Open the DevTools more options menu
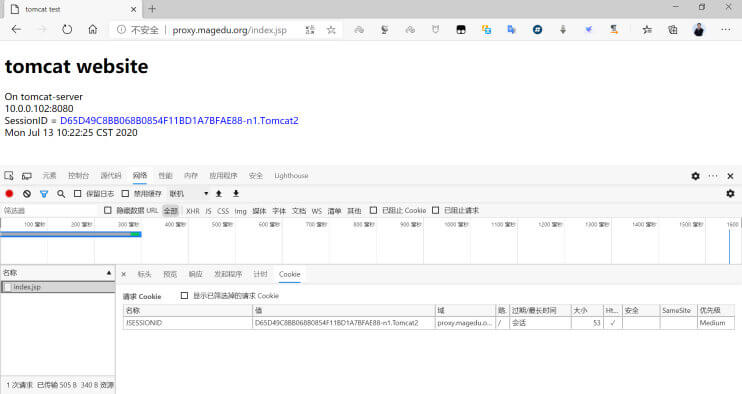742x394 pixels. point(713,176)
